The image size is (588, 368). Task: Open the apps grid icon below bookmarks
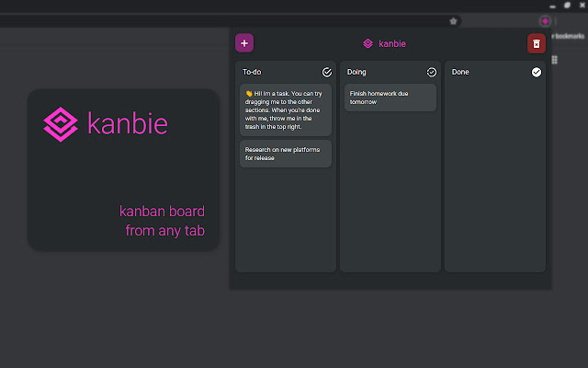[x=555, y=59]
